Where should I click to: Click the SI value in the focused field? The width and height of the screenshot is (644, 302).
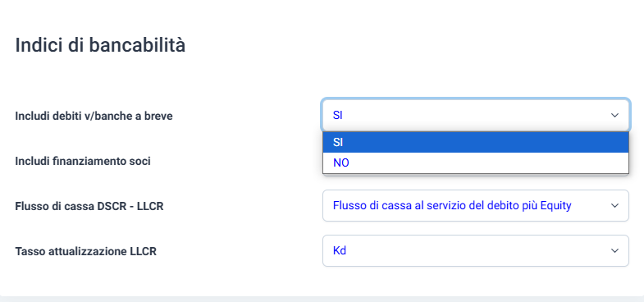pyautogui.click(x=338, y=116)
